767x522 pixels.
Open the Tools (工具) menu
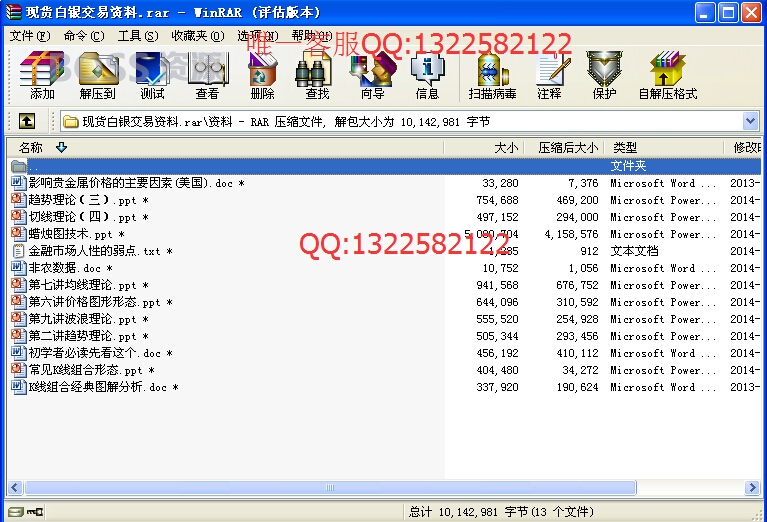pos(138,36)
